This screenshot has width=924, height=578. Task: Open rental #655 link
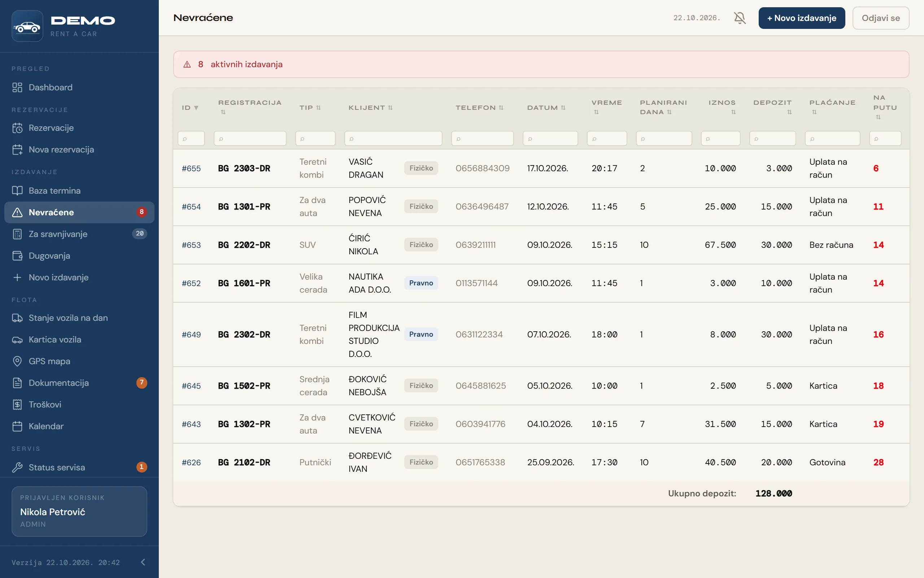pyautogui.click(x=191, y=168)
